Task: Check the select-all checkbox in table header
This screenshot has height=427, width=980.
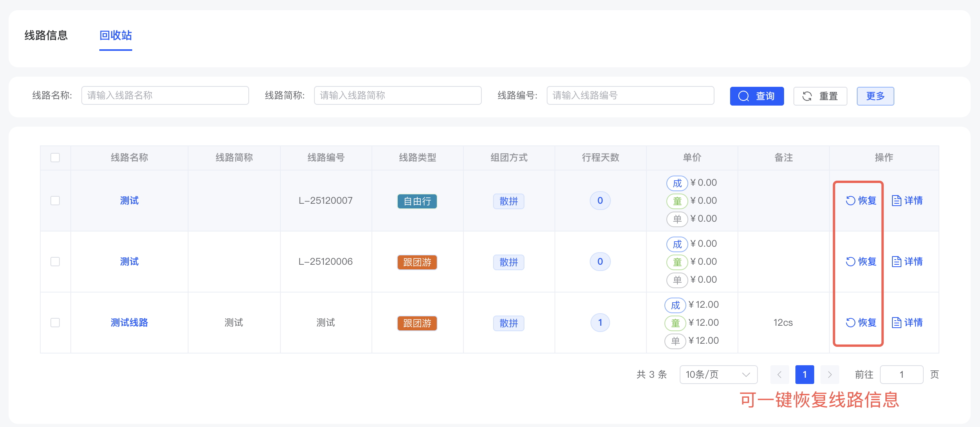Action: click(x=55, y=157)
